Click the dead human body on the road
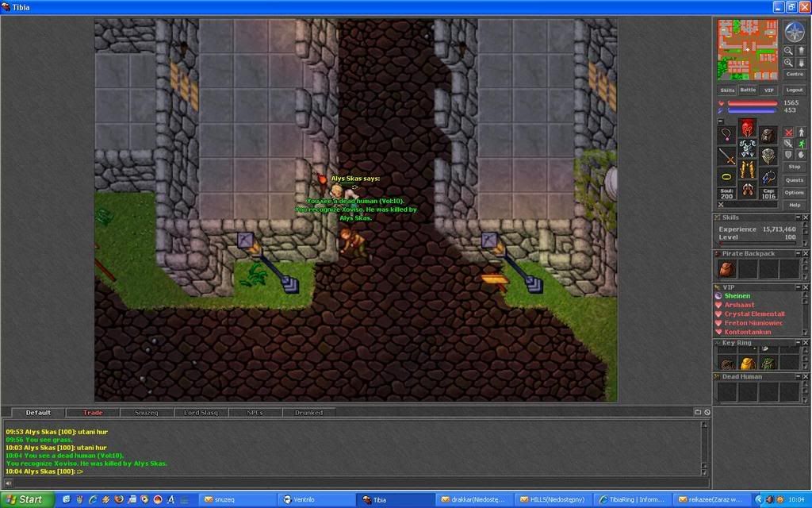Viewport: 812px width, 508px height. [x=354, y=244]
